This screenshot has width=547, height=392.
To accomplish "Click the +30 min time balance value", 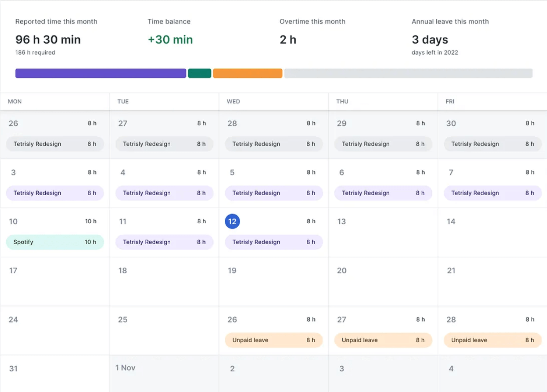I will pos(170,39).
